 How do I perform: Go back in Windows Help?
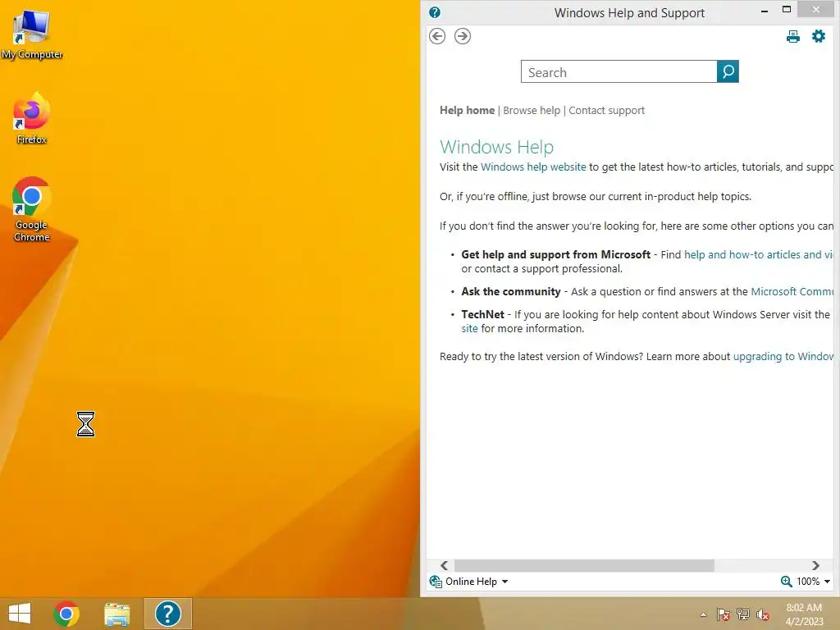click(x=437, y=36)
